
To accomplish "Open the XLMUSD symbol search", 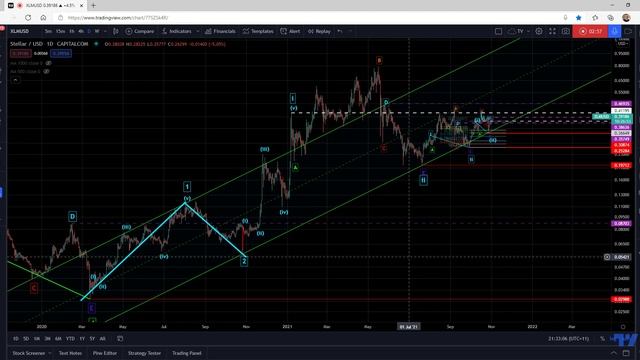I will [20, 31].
